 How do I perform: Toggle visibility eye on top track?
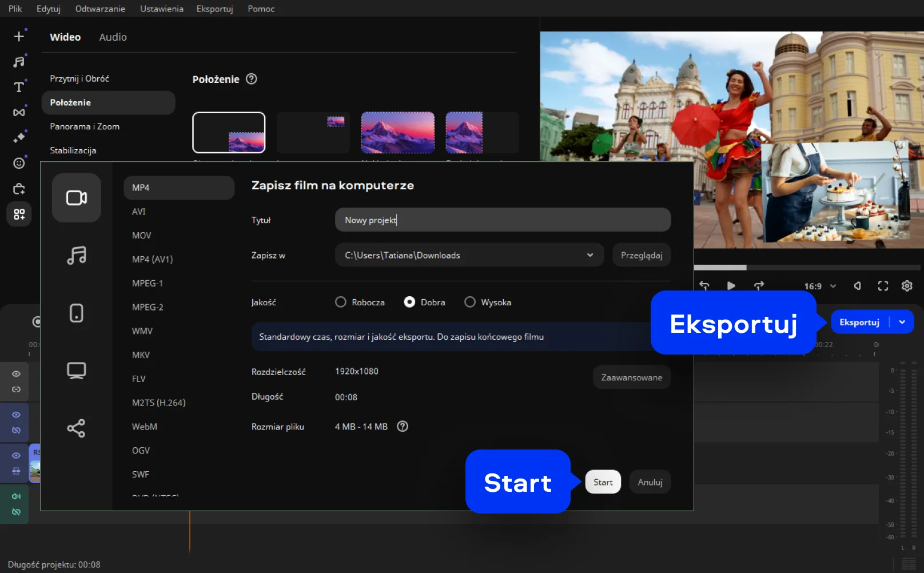16,374
